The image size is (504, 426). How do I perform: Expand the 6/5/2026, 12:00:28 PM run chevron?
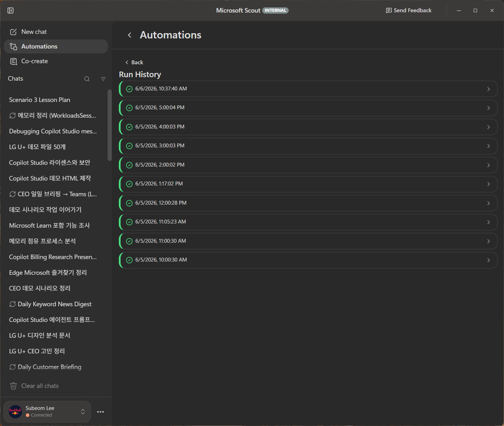(489, 203)
